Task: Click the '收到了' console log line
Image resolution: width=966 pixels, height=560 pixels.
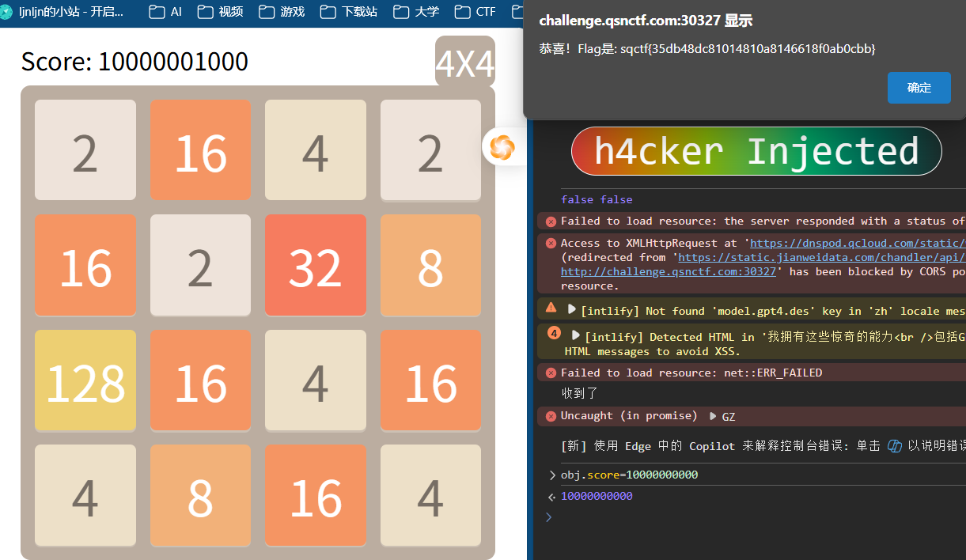Action: tap(579, 393)
